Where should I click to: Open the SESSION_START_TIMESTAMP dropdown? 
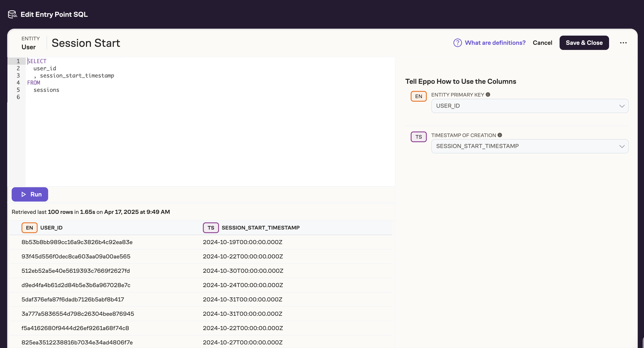coord(529,146)
